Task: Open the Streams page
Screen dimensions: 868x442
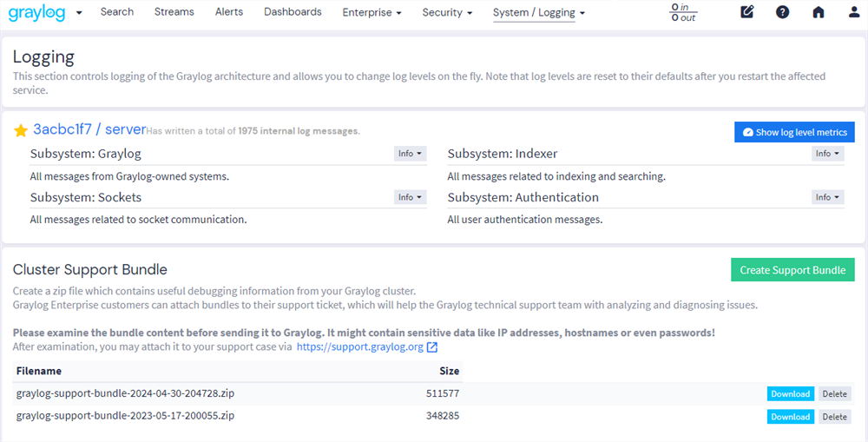Action: (x=174, y=11)
